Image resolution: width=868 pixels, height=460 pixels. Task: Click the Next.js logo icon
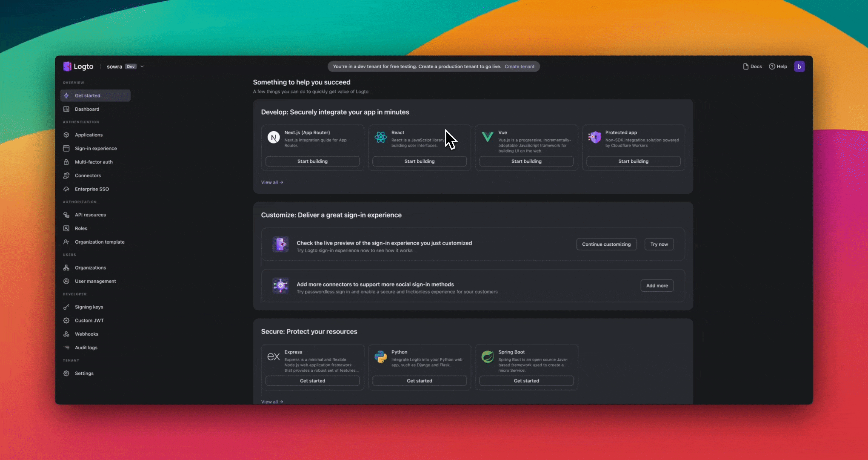274,137
